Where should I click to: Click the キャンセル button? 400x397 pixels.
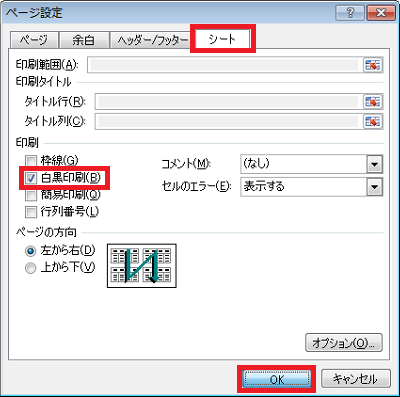click(355, 379)
